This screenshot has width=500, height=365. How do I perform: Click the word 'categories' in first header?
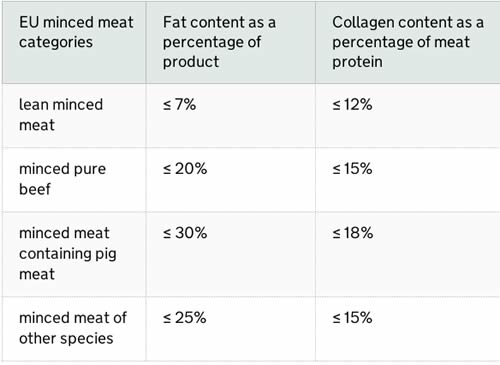56,43
